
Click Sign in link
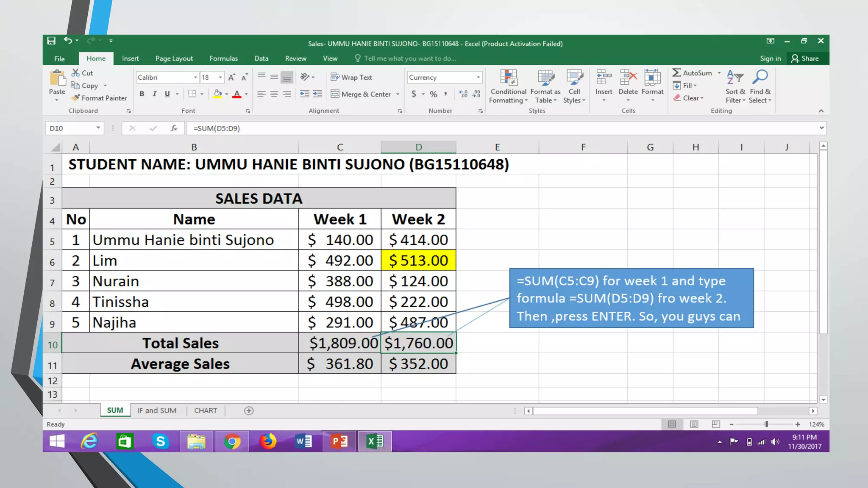pyautogui.click(x=770, y=58)
